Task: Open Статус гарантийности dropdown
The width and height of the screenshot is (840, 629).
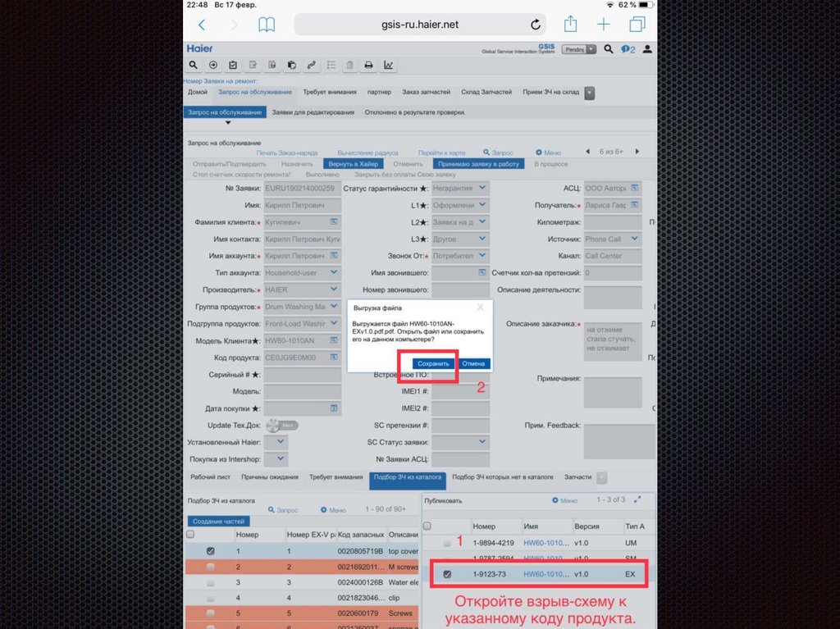Action: coord(482,188)
